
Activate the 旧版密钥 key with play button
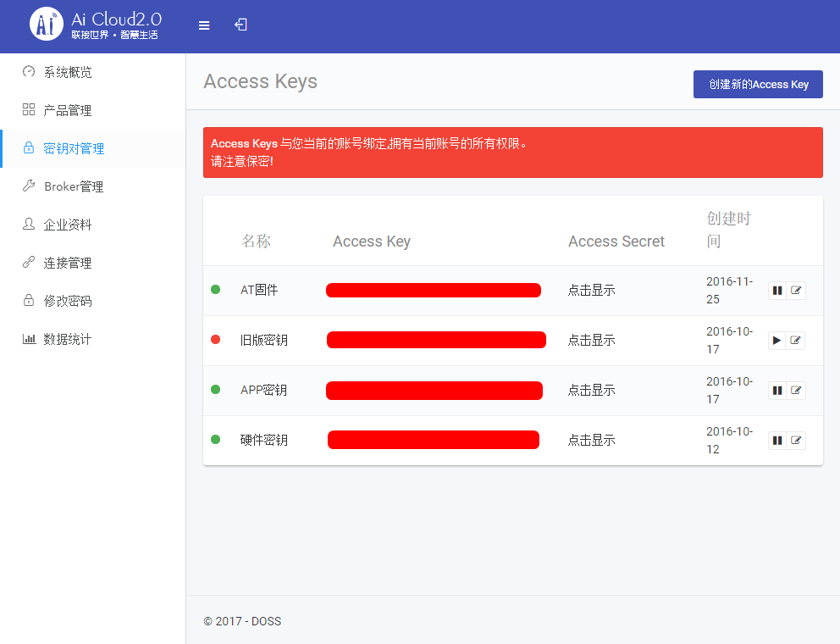pos(776,341)
